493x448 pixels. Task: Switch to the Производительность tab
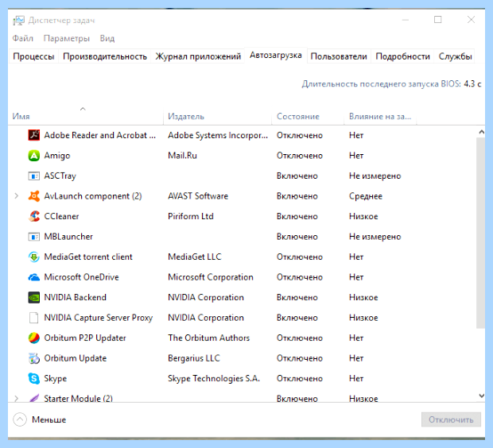[105, 56]
